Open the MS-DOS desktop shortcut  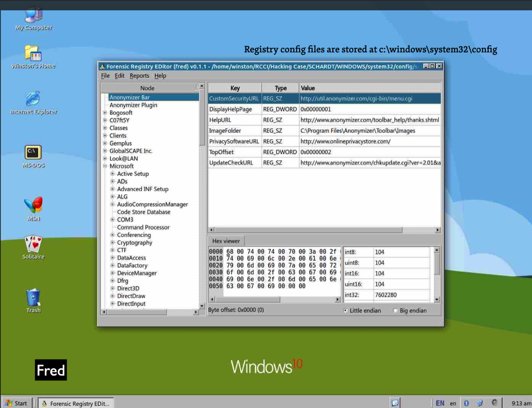[x=34, y=152]
